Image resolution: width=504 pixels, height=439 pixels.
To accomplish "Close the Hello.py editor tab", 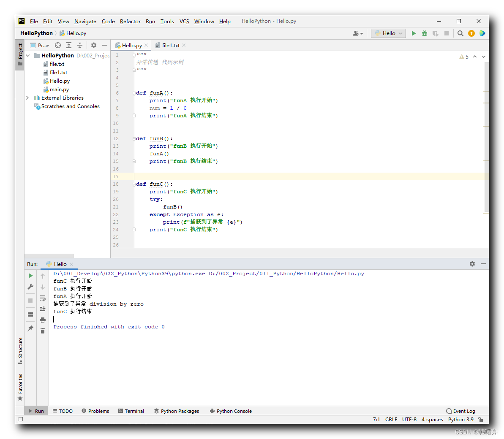I will point(146,45).
